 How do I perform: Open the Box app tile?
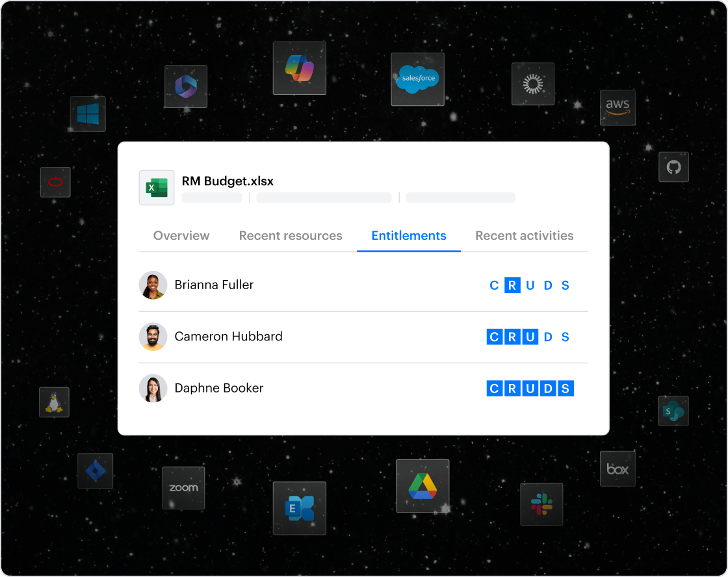[x=617, y=468]
